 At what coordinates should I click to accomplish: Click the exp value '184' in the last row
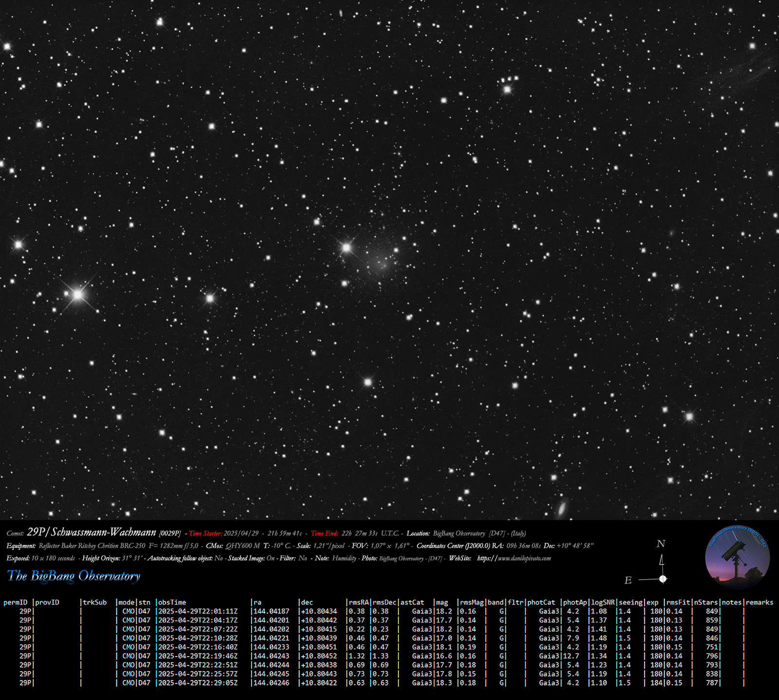(x=657, y=683)
